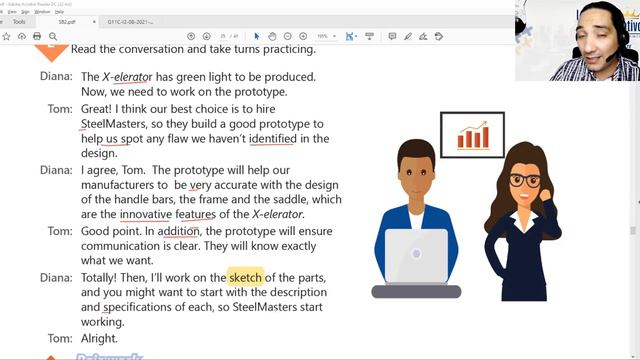Click the vertical scrollbar thumb
Viewport: 640px width, 360px height.
[633, 231]
